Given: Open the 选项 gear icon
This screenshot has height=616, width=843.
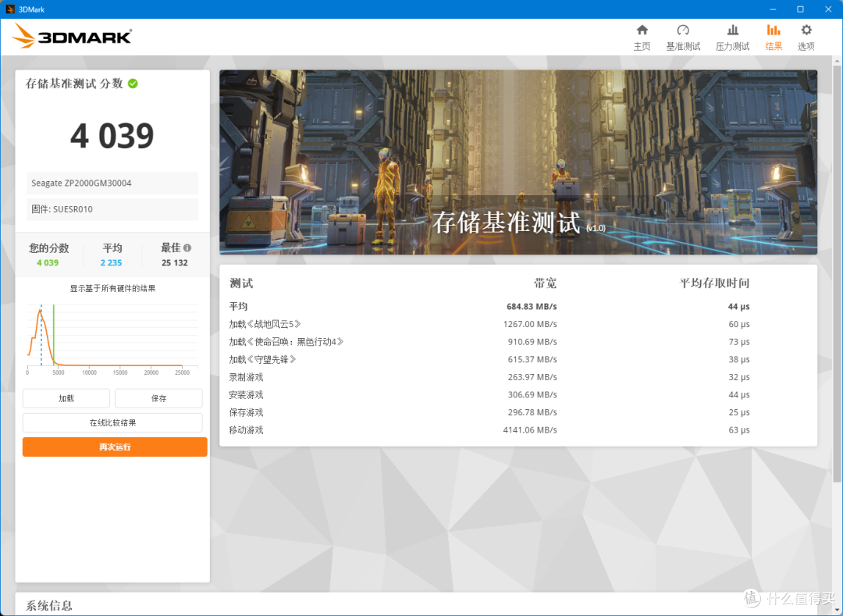Looking at the screenshot, I should click(x=806, y=30).
